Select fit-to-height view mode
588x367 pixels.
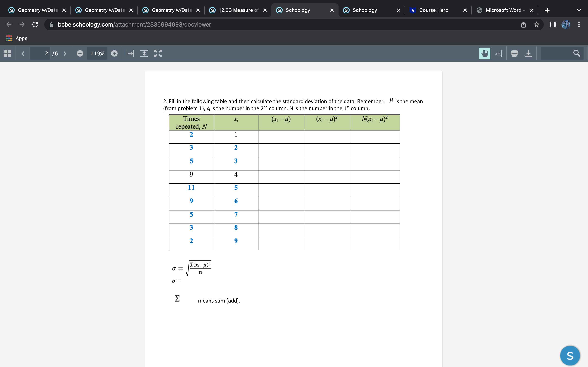(x=144, y=53)
